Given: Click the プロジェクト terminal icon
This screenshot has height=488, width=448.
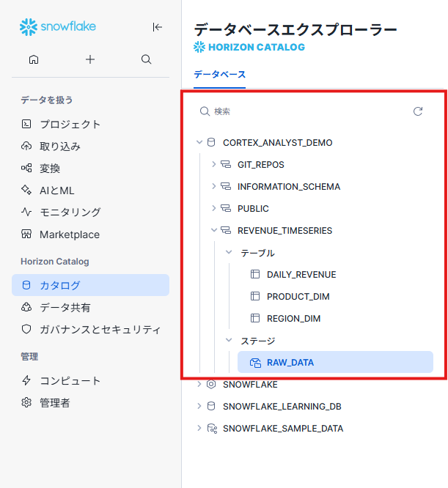Looking at the screenshot, I should pyautogui.click(x=26, y=124).
